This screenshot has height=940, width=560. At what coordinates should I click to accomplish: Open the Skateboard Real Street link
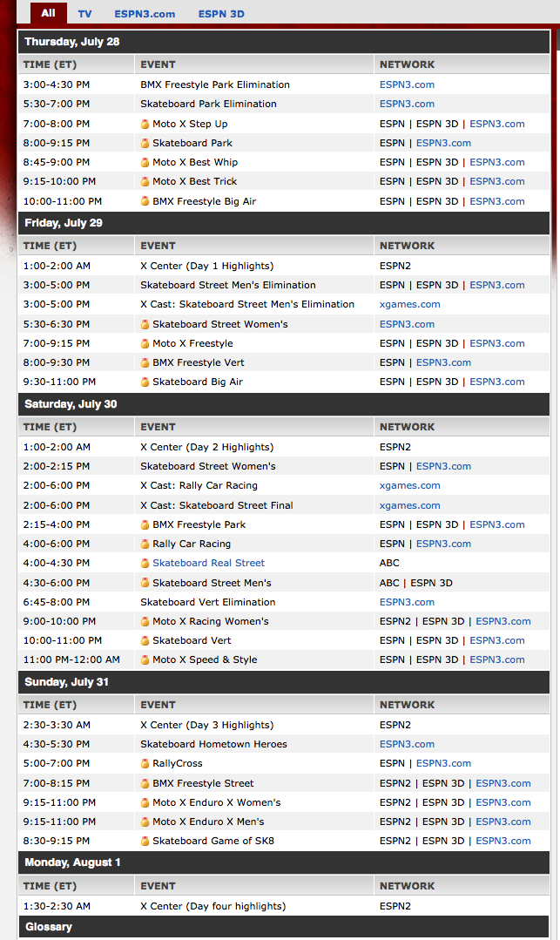[x=208, y=563]
